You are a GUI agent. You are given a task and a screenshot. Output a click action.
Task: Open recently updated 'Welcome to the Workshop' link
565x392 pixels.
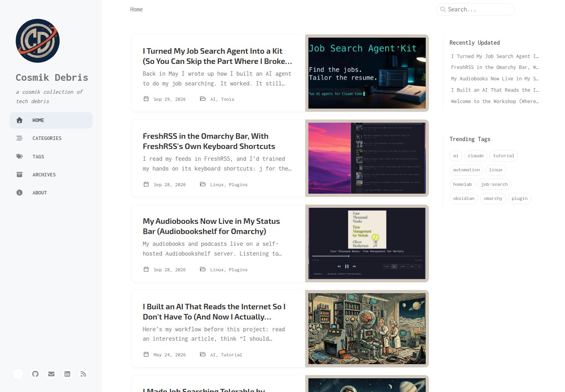495,102
